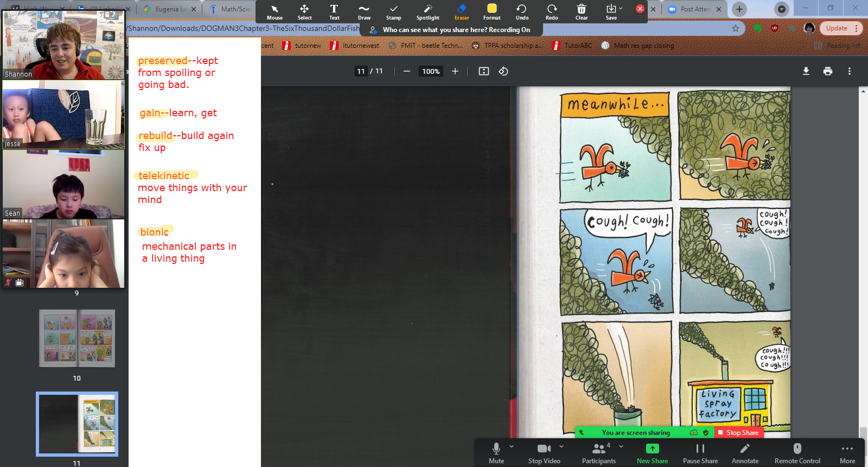Image resolution: width=868 pixels, height=467 pixels.
Task: Zoom out the PDF with the minus button
Action: 406,71
